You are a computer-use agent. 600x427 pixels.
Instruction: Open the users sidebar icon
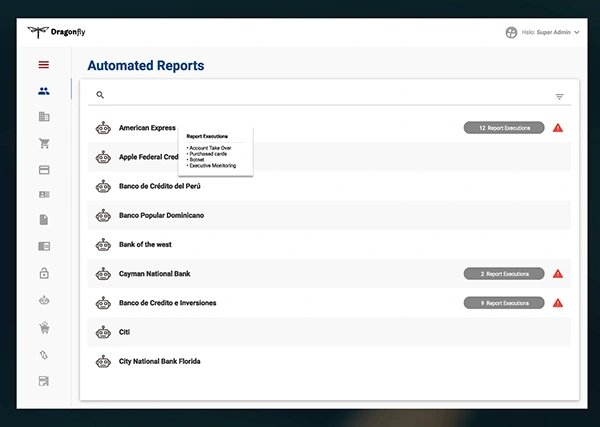(x=44, y=91)
